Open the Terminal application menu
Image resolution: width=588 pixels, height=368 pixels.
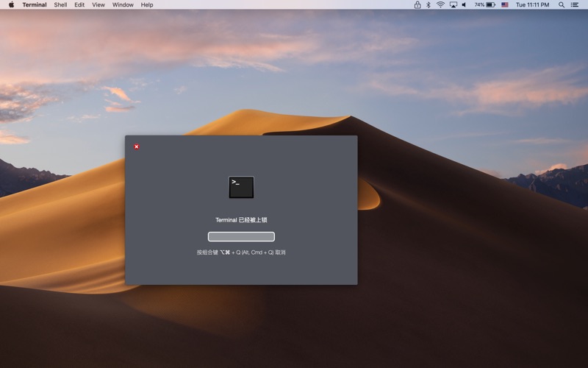tap(35, 5)
